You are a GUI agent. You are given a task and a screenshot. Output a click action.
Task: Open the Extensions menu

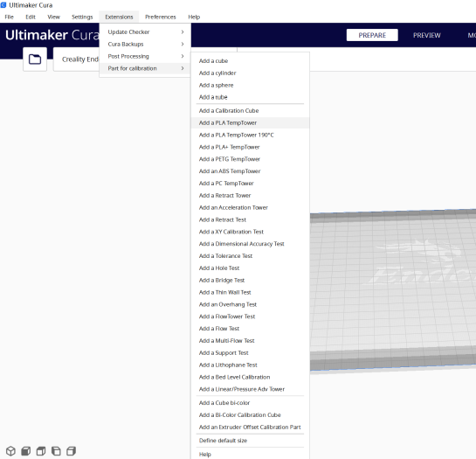point(119,17)
